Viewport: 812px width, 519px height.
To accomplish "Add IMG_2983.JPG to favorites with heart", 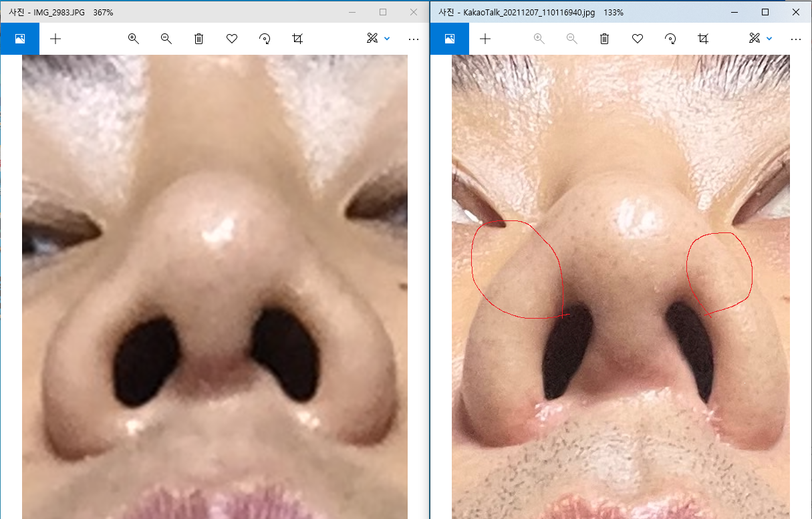I will (232, 39).
